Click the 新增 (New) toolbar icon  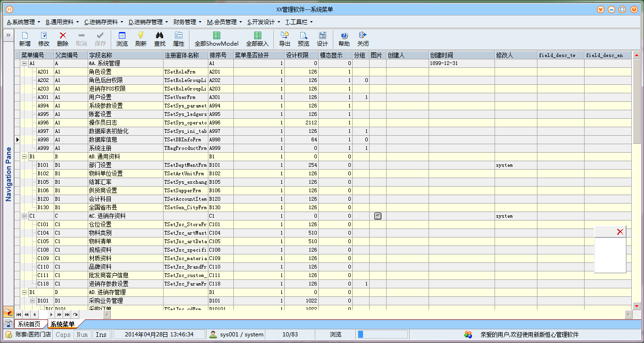coord(25,39)
